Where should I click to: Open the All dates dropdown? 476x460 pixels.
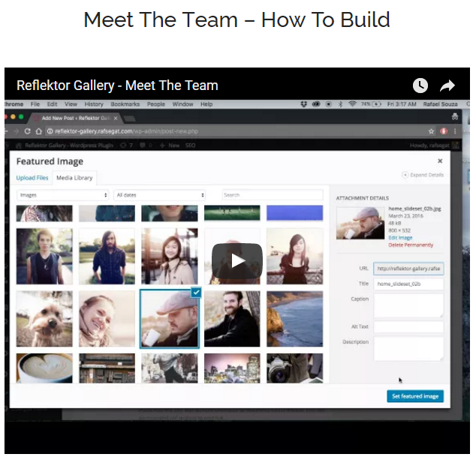160,195
